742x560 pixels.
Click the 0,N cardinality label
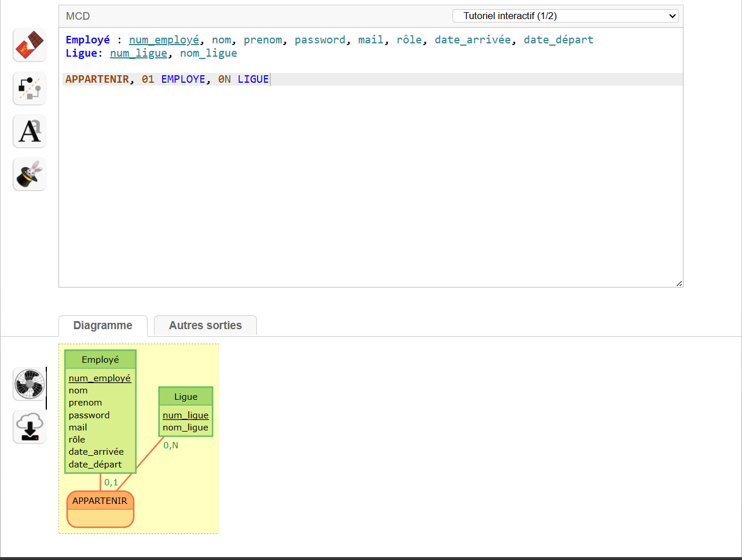click(x=171, y=445)
